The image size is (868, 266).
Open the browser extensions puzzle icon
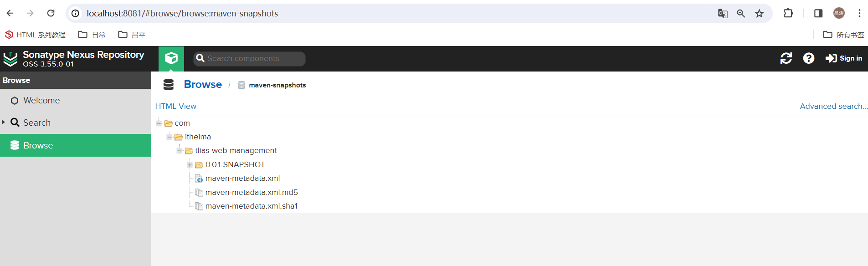tap(788, 13)
